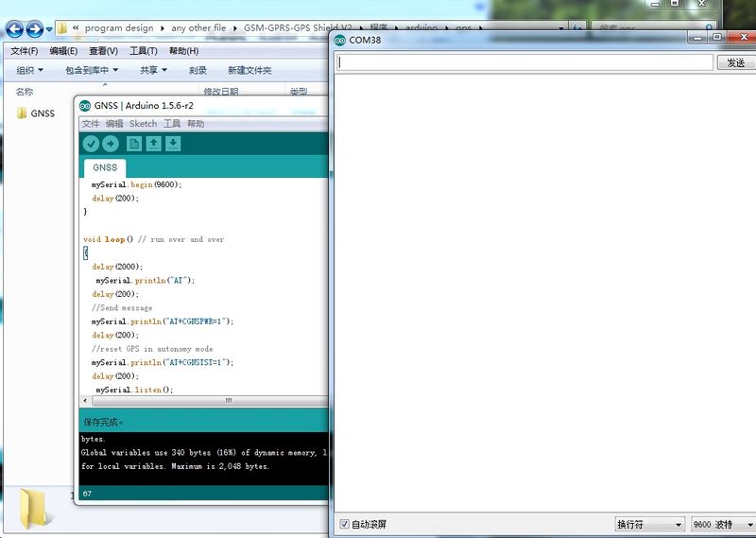This screenshot has width=756, height=538.
Task: Click 'program design' in address breadcrumb
Action: click(119, 28)
